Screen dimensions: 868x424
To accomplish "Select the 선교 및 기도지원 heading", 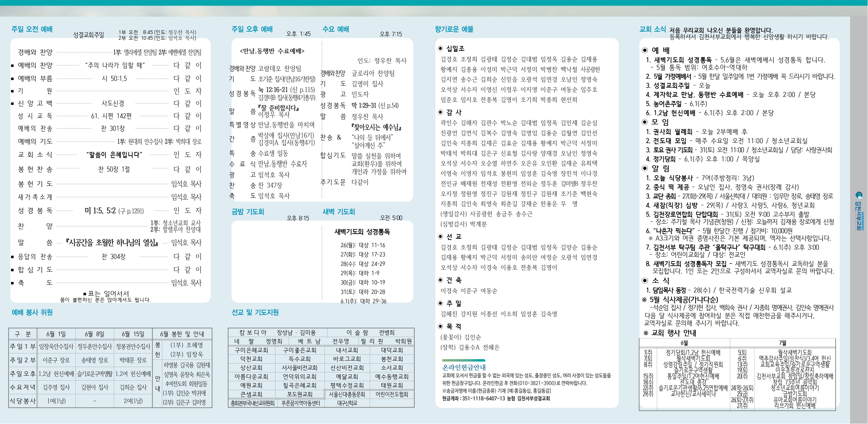I will (255, 312).
